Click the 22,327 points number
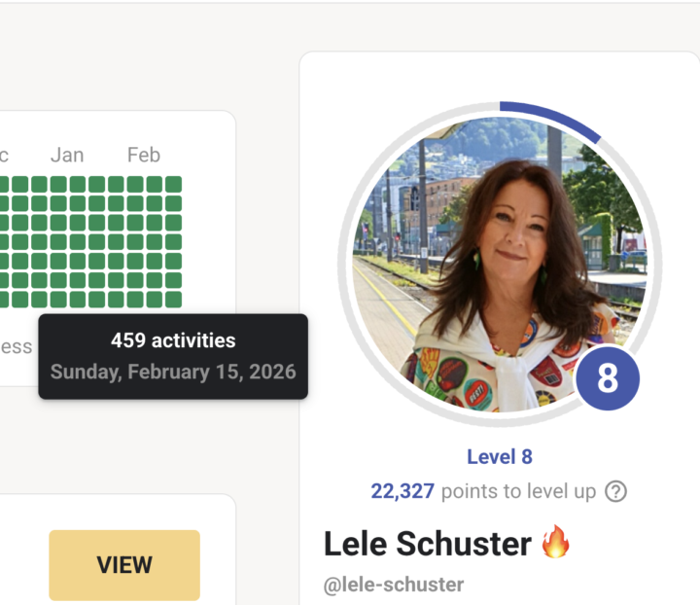This screenshot has height=605, width=700. (402, 491)
